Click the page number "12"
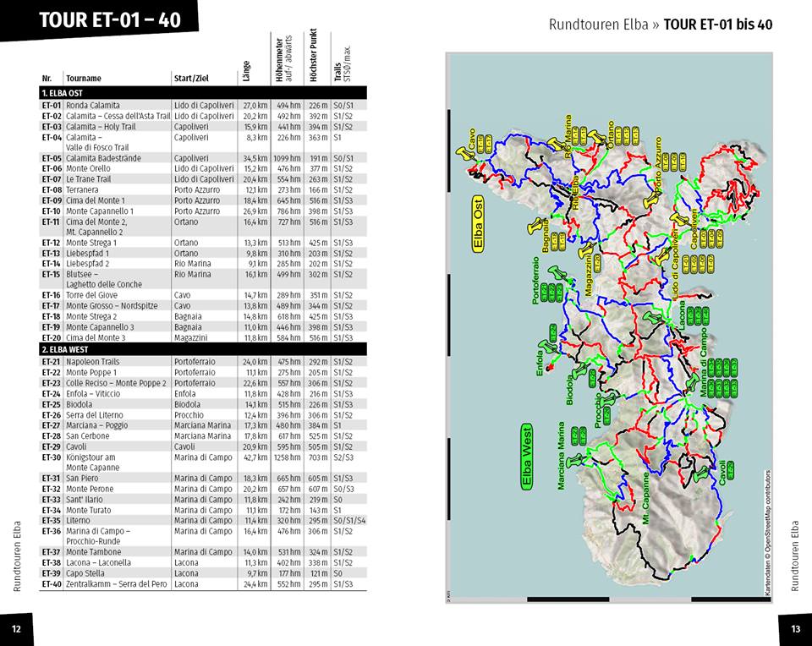 17,629
